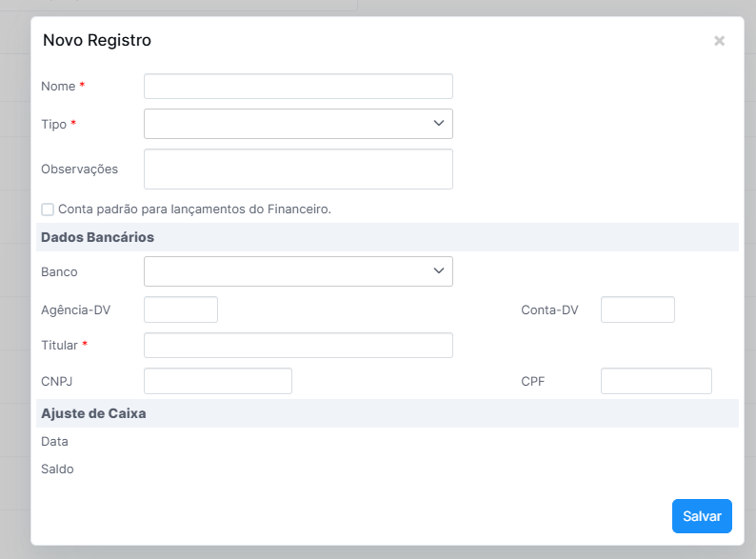Click the Conta-DV input field
The image size is (756, 559).
click(x=637, y=309)
